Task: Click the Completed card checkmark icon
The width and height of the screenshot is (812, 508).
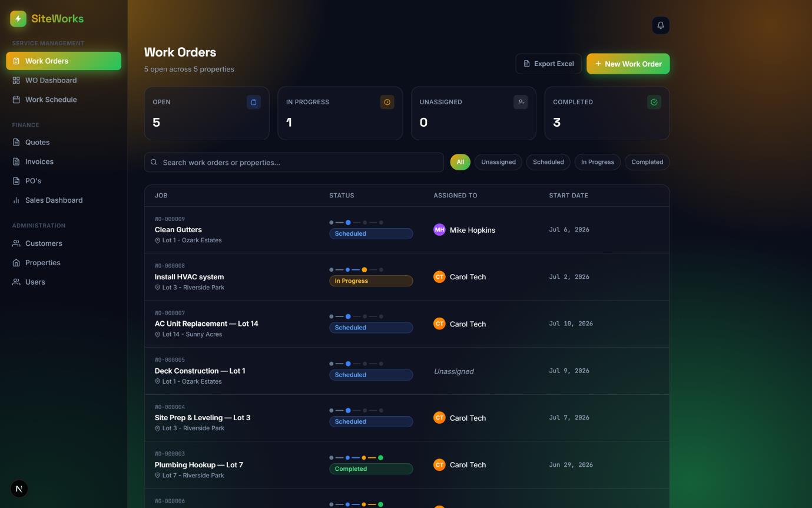Action: tap(654, 102)
